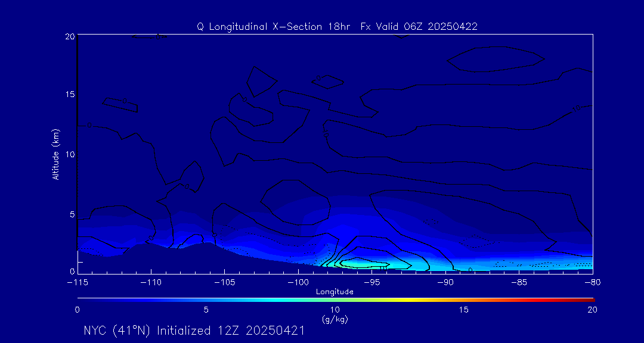Select the 15 label under the color bar

click(x=464, y=310)
